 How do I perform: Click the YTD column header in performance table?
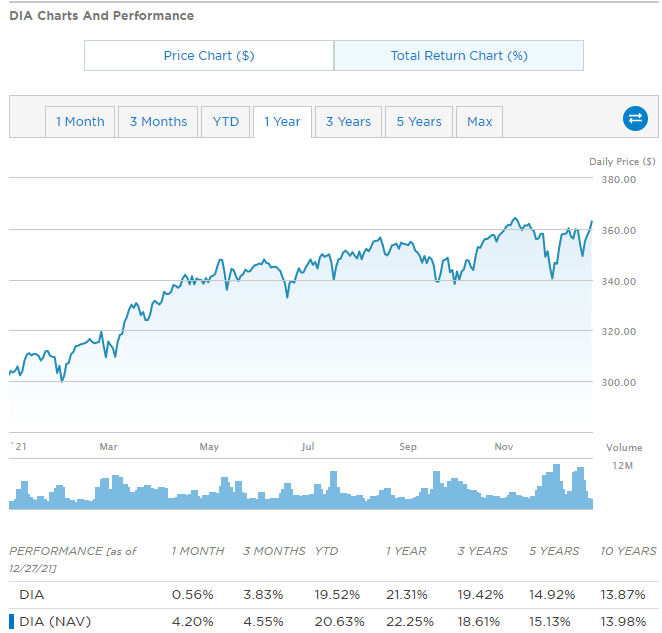(326, 551)
